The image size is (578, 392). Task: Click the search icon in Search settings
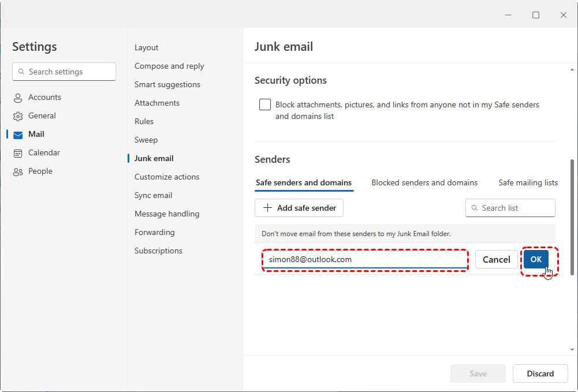[21, 72]
